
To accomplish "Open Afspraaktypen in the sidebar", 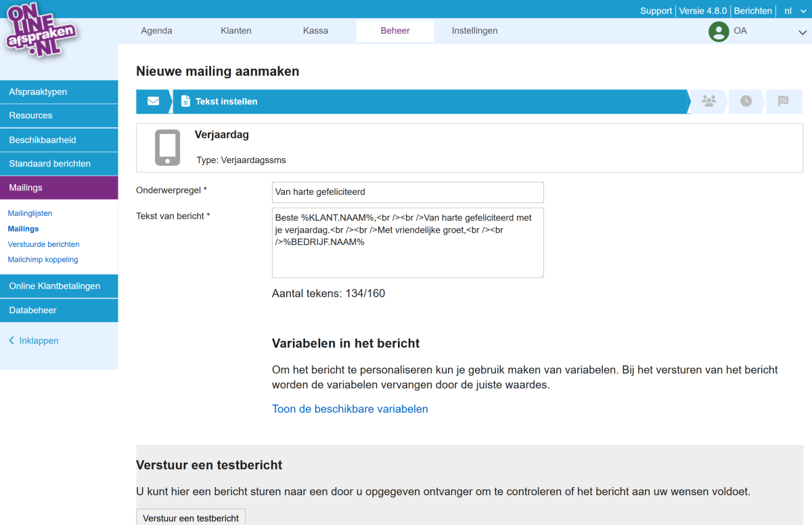I will [59, 92].
